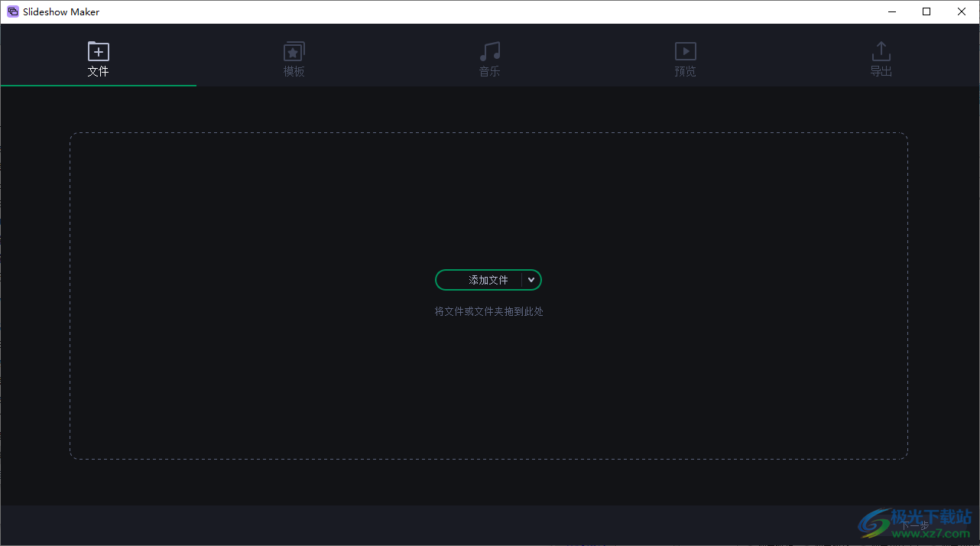This screenshot has height=546, width=980.
Task: Maximize the Slideshow Maker window
Action: point(926,11)
